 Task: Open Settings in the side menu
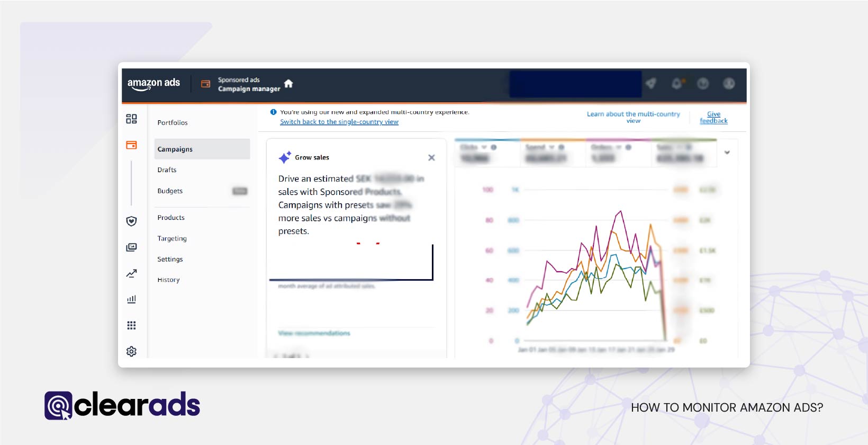[170, 259]
